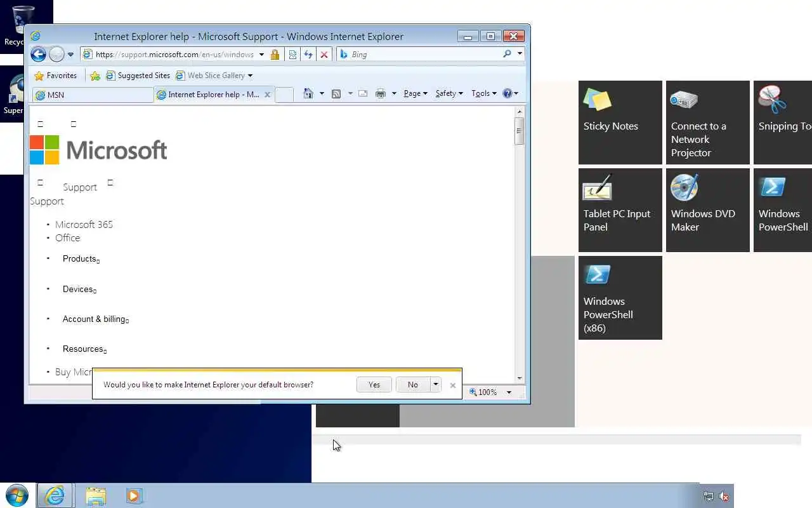Screen dimensions: 812x508
Task: Expand the Print dropdown arrow
Action: tap(393, 93)
